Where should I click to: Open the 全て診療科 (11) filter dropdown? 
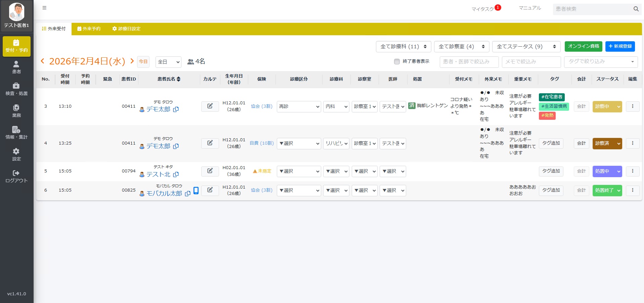[403, 47]
